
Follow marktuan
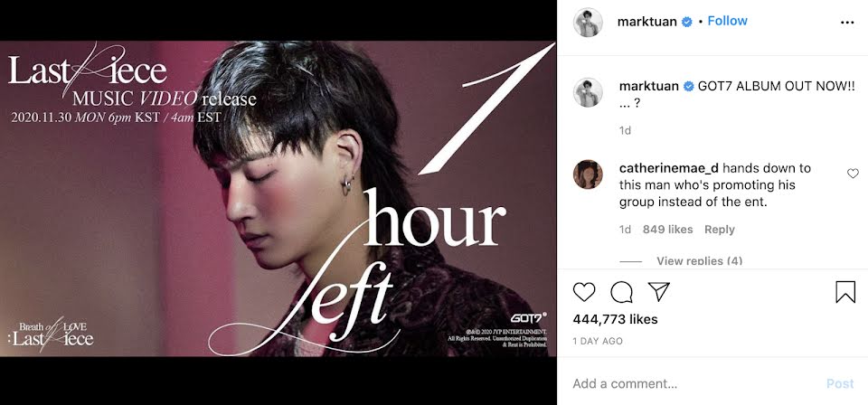[x=727, y=21]
